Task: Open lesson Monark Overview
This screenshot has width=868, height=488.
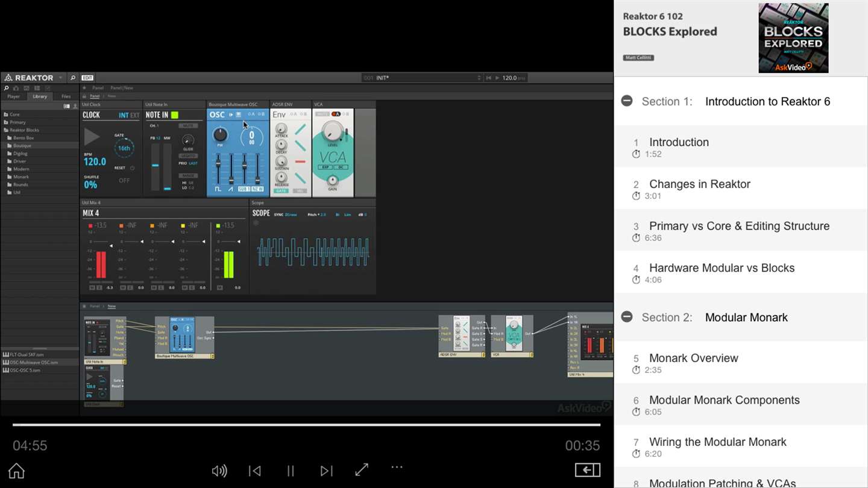Action: 740,363
